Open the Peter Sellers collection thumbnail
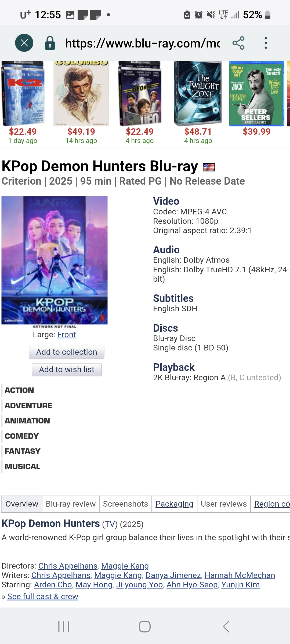The height and width of the screenshot is (644, 290). [x=256, y=93]
